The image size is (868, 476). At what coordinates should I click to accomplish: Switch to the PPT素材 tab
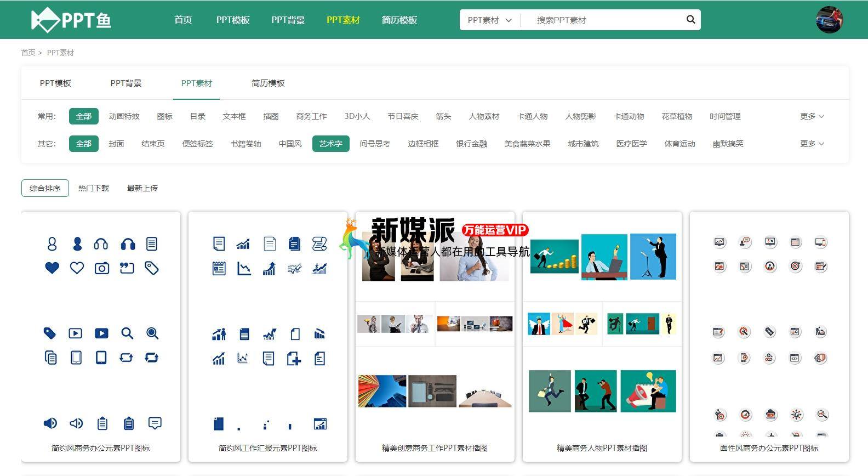click(197, 83)
